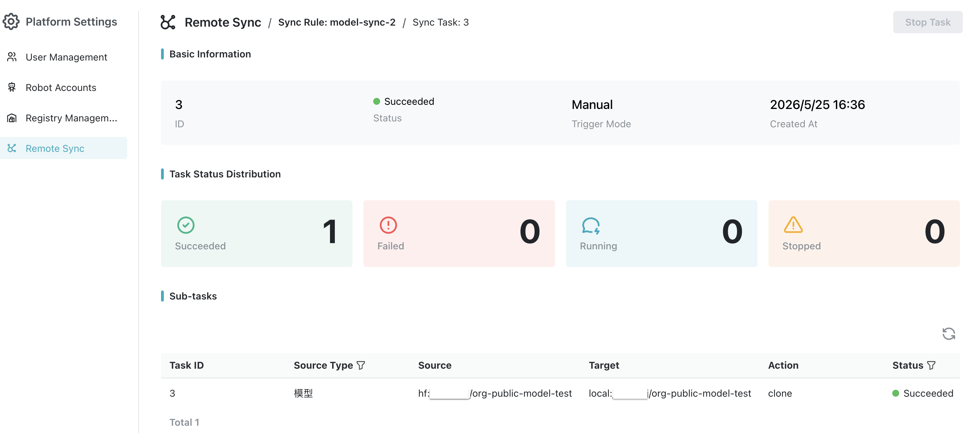Click the Source column header

[x=435, y=365]
